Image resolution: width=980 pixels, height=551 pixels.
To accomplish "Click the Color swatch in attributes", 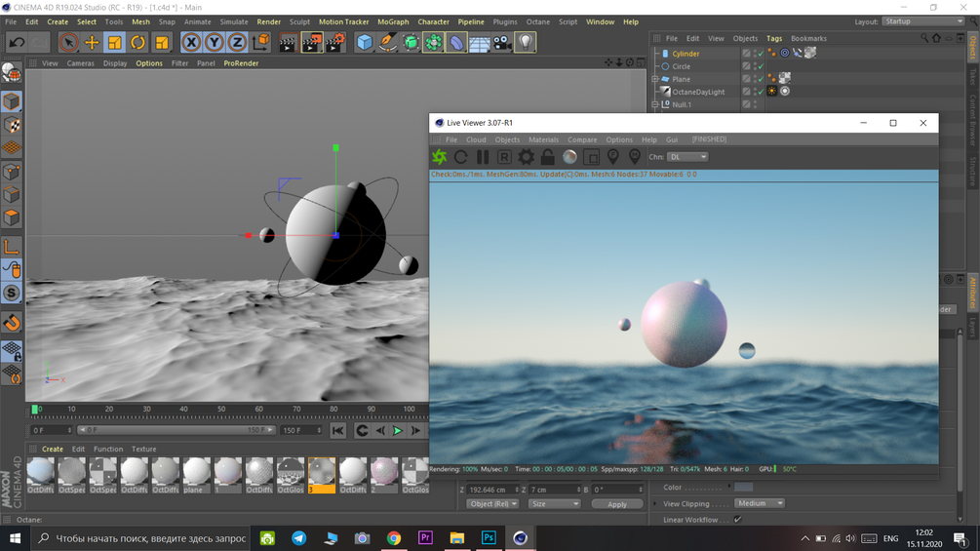I will [x=744, y=488].
